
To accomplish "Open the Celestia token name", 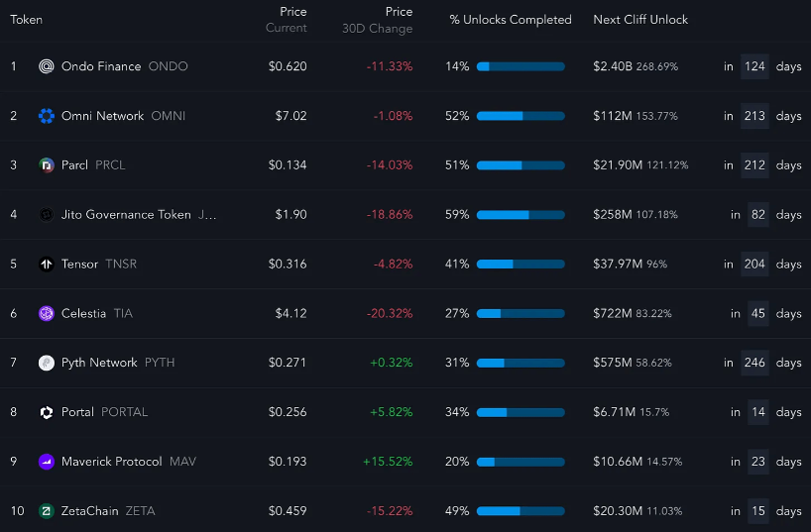I will click(x=83, y=313).
